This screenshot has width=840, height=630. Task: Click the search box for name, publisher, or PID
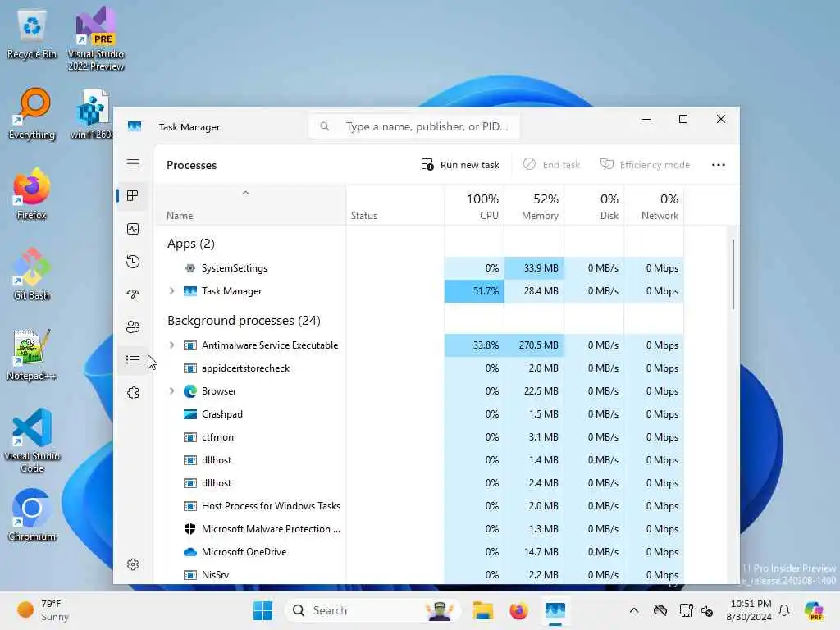tap(413, 126)
